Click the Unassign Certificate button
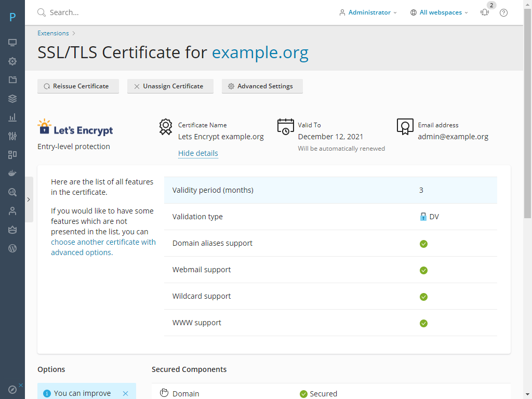The height and width of the screenshot is (399, 532). coord(170,86)
